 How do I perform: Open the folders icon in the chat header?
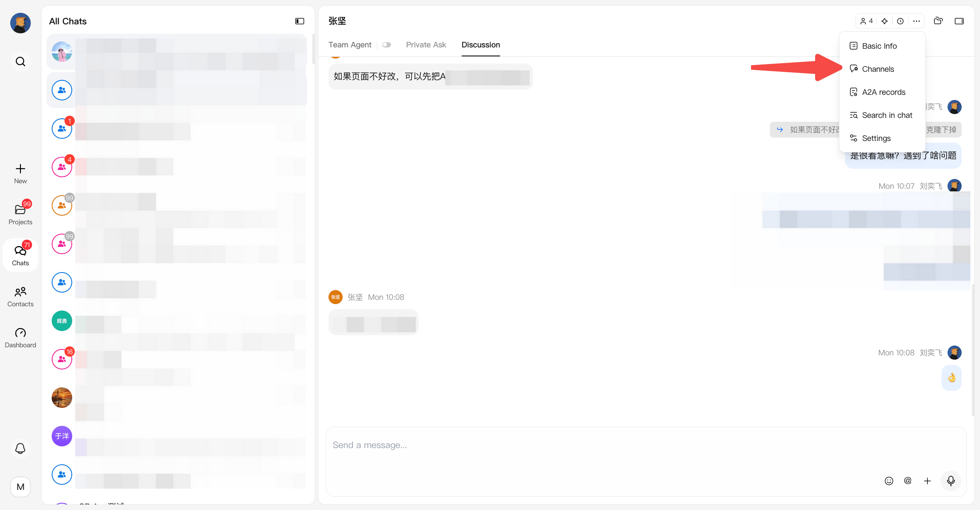pyautogui.click(x=938, y=21)
